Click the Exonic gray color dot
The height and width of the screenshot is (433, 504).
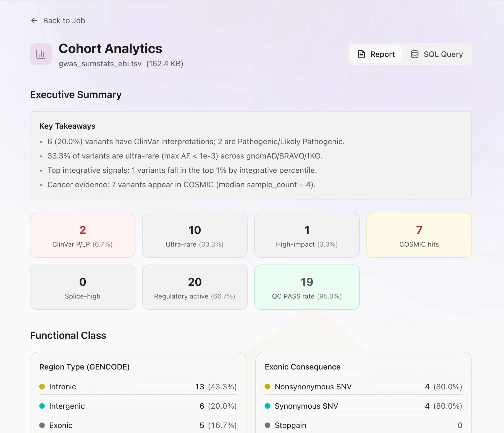[42, 425]
